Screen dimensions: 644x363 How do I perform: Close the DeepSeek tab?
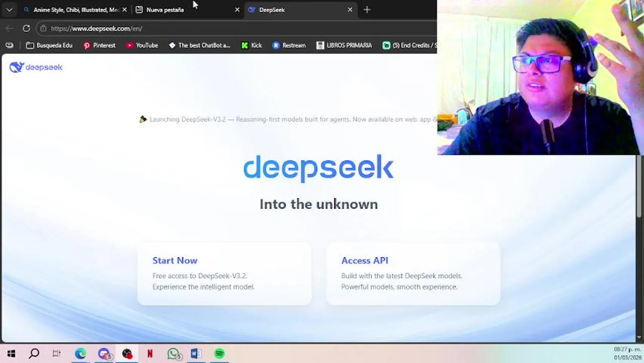click(x=350, y=10)
